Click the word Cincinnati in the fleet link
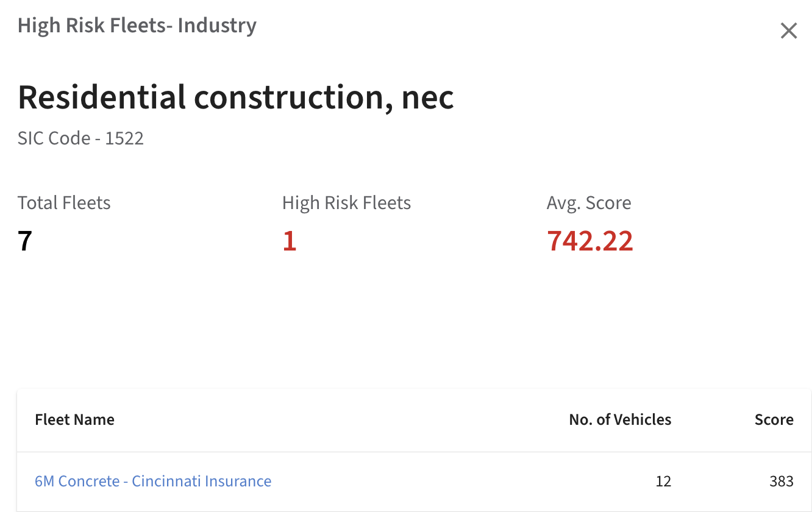Viewport: 812px width, 512px height. pyautogui.click(x=166, y=481)
